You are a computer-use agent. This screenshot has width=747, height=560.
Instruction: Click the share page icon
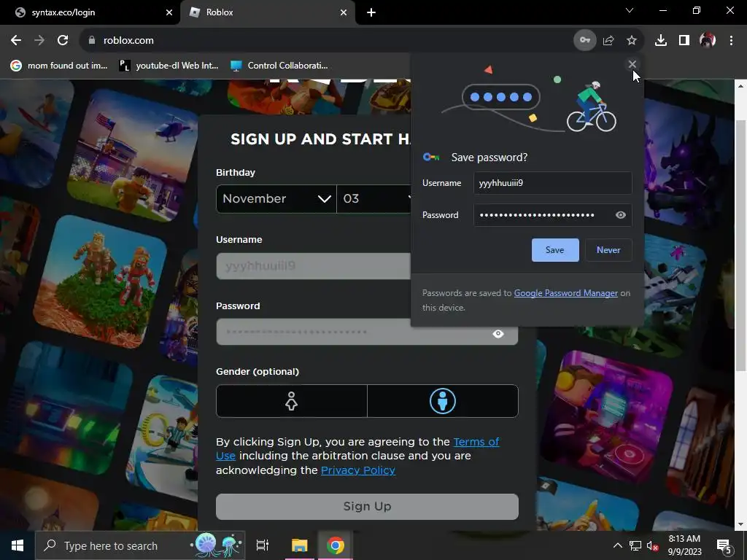(x=608, y=41)
